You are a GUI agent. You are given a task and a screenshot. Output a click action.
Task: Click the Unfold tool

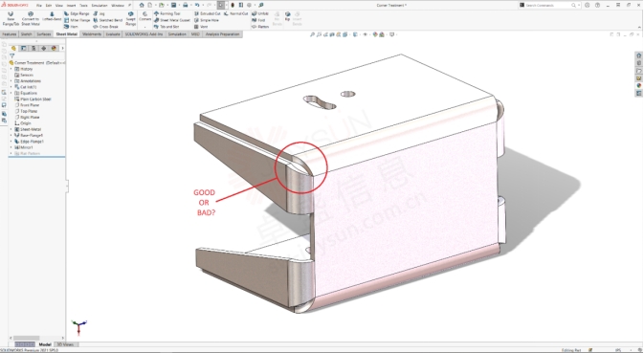[x=260, y=13]
